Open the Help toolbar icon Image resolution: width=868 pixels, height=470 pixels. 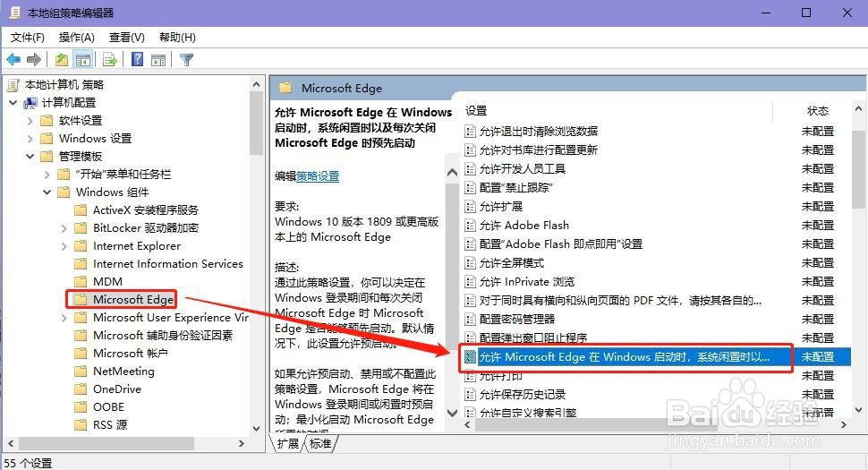pyautogui.click(x=137, y=59)
